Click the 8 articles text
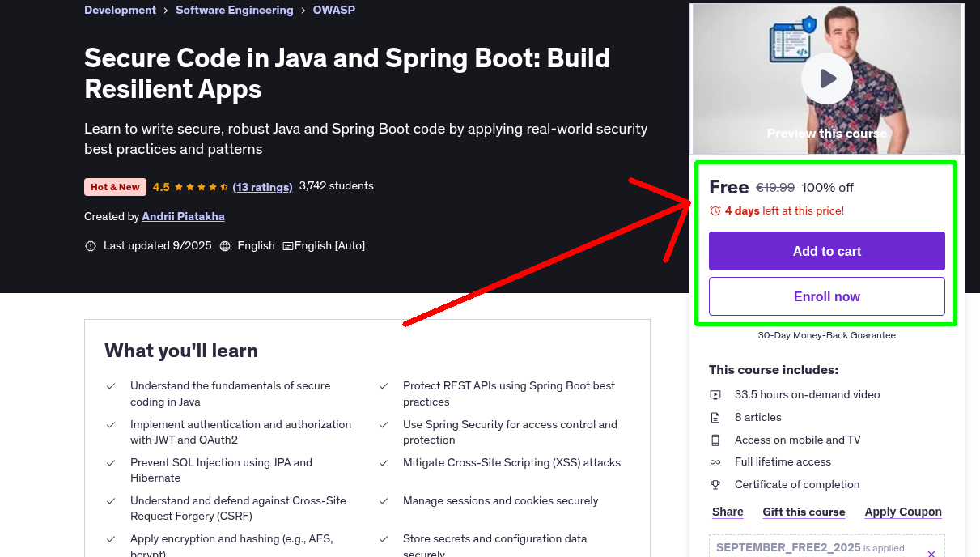980x557 pixels. click(x=758, y=418)
